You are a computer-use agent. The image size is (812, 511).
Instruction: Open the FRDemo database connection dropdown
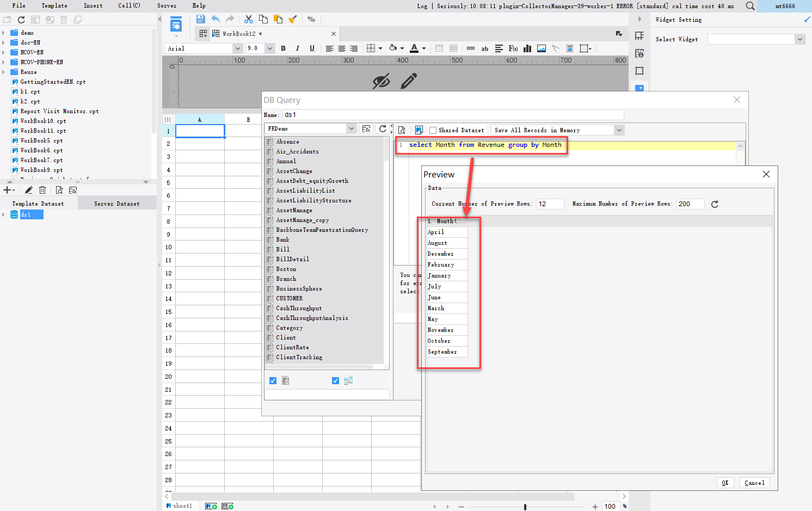pyautogui.click(x=351, y=129)
